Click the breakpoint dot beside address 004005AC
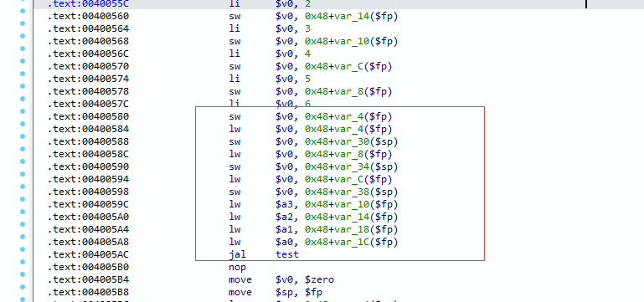This screenshot has height=302, width=644. click(x=23, y=255)
